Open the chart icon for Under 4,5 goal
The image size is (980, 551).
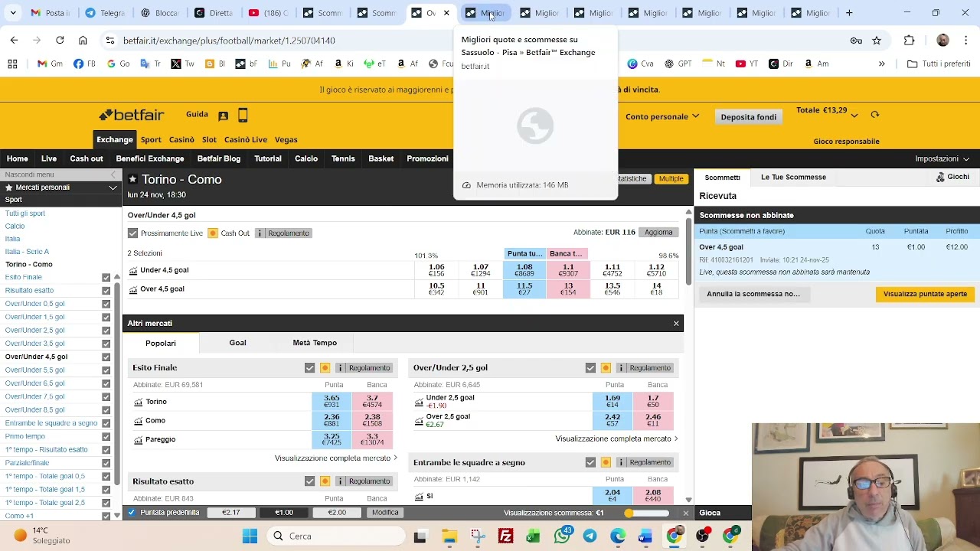134,270
